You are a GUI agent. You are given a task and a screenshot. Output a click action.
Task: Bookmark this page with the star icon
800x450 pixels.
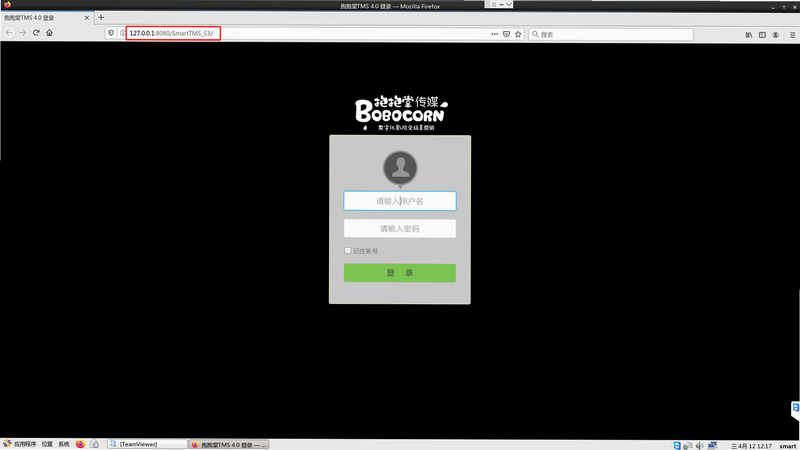(x=518, y=34)
